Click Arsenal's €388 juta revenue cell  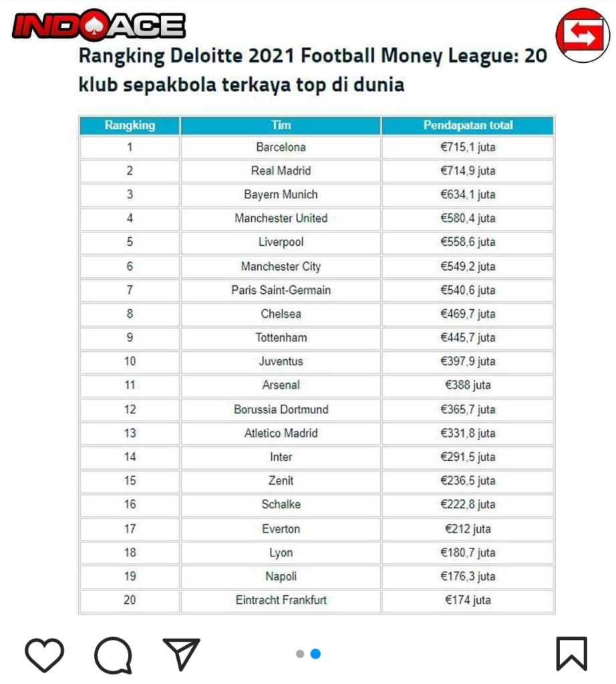tap(468, 385)
